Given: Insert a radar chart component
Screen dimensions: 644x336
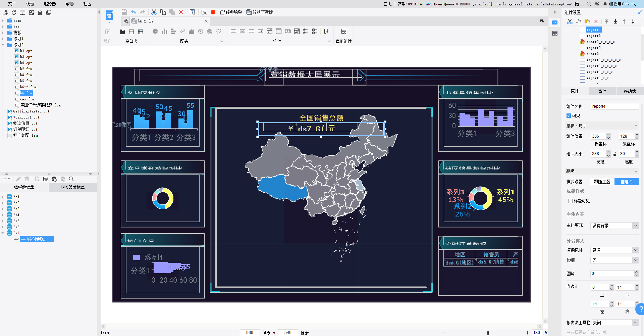Looking at the screenshot, I should [210, 31].
